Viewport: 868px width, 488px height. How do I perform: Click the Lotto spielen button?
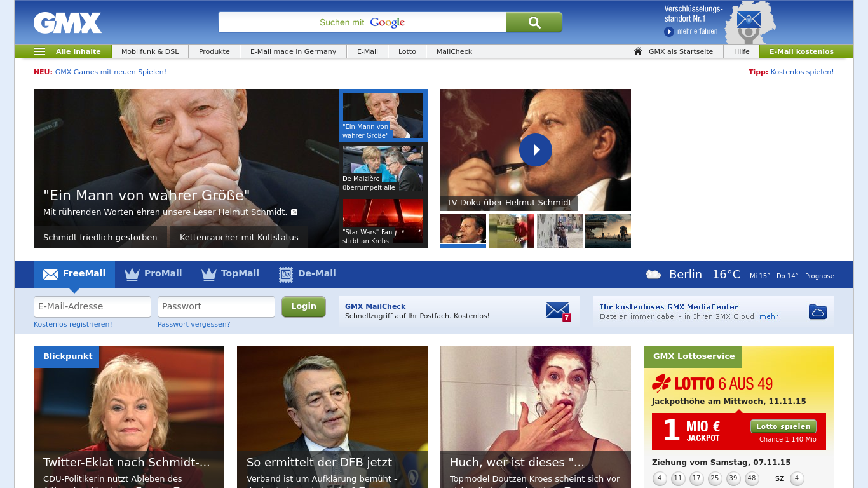(783, 426)
